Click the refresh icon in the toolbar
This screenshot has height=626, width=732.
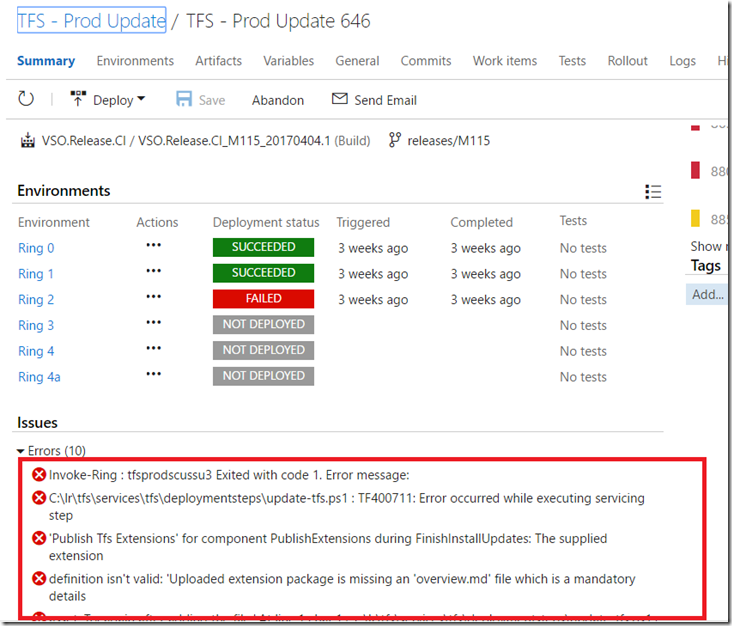coord(26,99)
